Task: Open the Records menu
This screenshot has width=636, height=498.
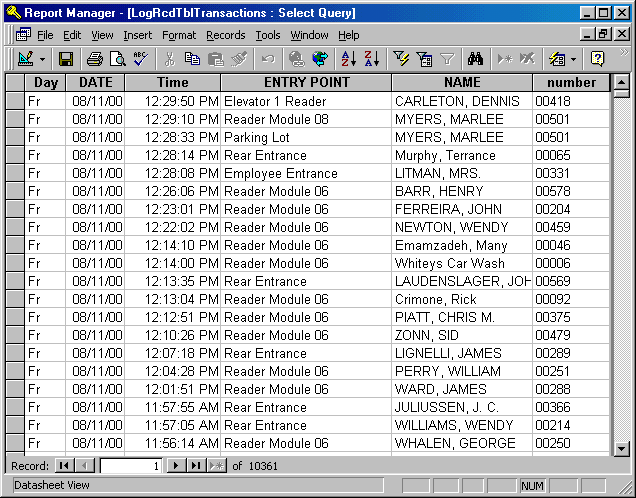Action: [225, 35]
